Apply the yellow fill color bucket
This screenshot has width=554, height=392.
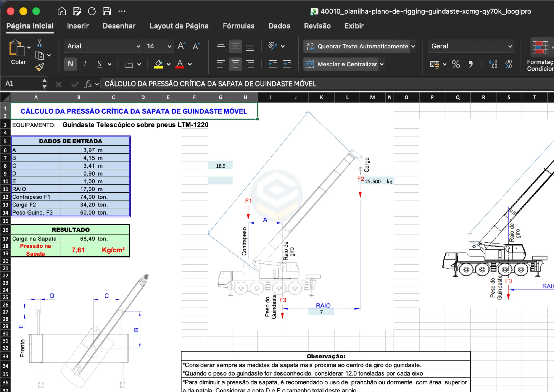[159, 64]
